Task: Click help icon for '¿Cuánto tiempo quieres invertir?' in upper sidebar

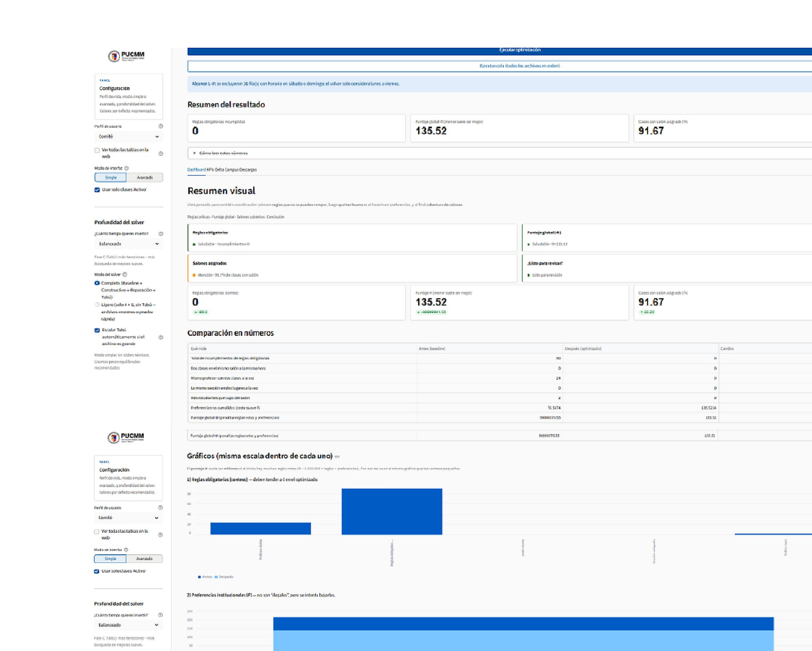Action: point(161,233)
